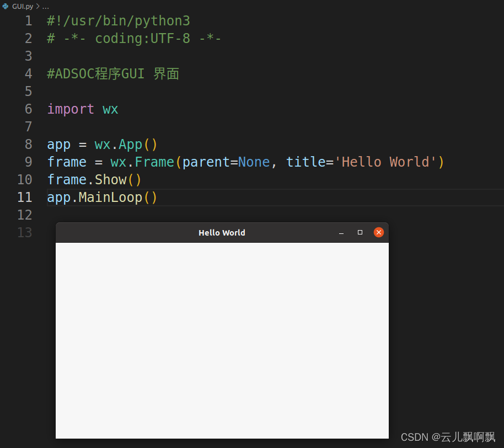Image resolution: width=504 pixels, height=448 pixels.
Task: Expand the "..." breadcrumb symbol path
Action: pyautogui.click(x=46, y=6)
